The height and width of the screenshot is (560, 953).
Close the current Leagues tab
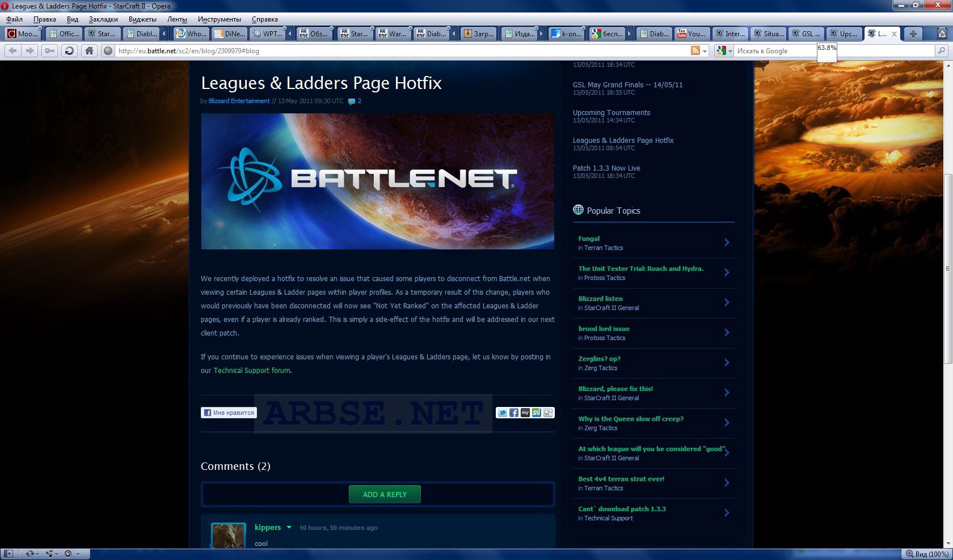[895, 33]
